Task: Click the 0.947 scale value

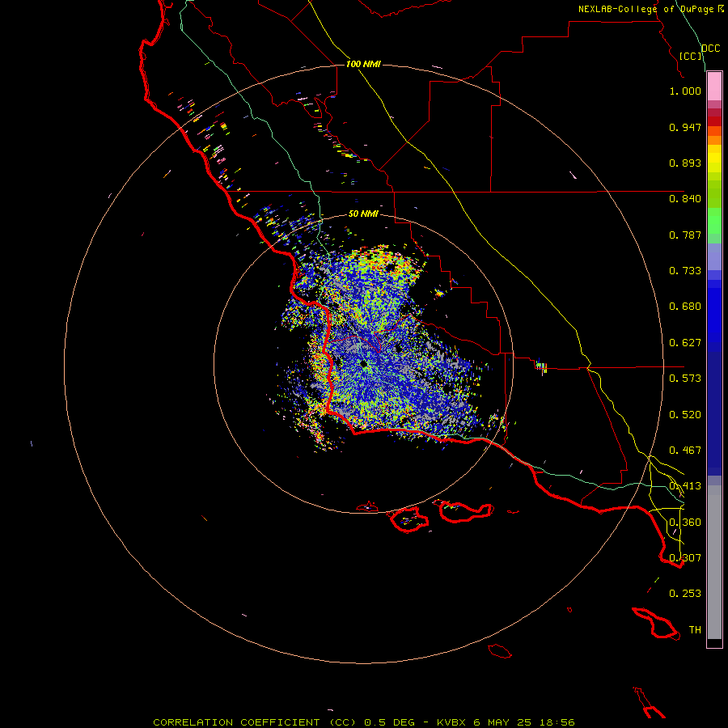Action: point(685,127)
